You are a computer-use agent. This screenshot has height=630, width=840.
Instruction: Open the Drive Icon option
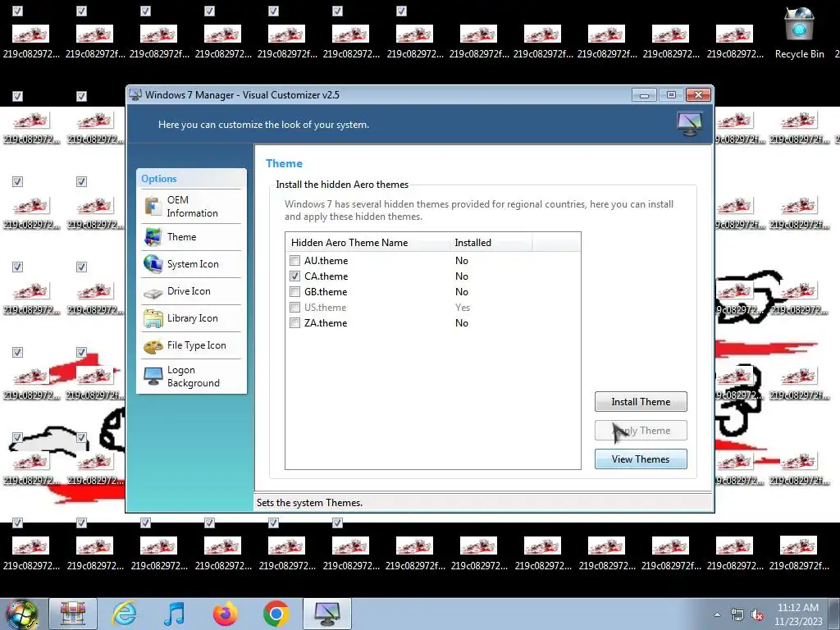click(x=191, y=291)
